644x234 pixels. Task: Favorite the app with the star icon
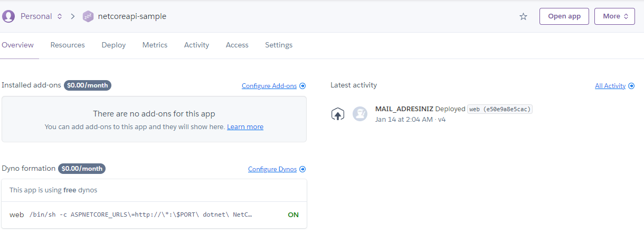523,16
